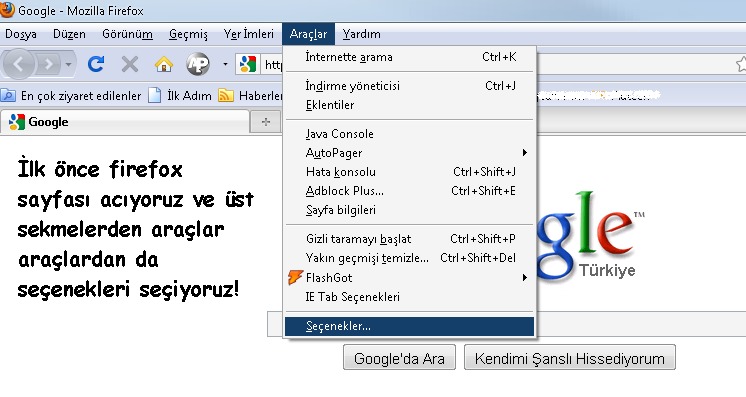The height and width of the screenshot is (397, 746).
Task: Stop loading with the X icon
Action: tap(130, 64)
